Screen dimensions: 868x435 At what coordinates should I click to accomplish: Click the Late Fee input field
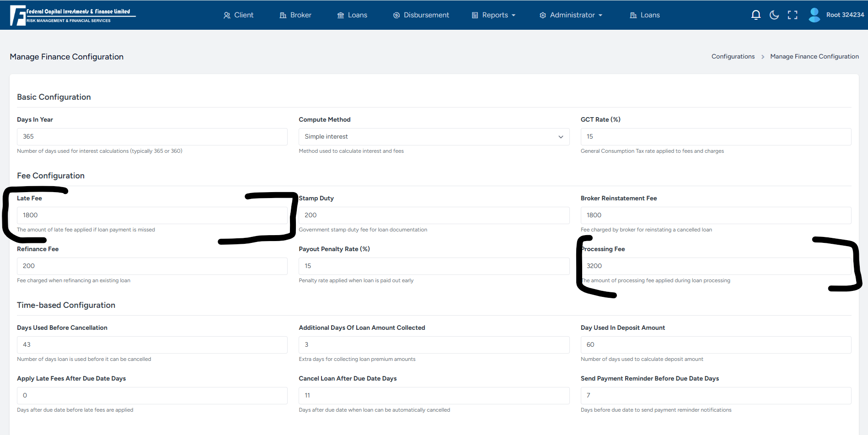click(152, 215)
